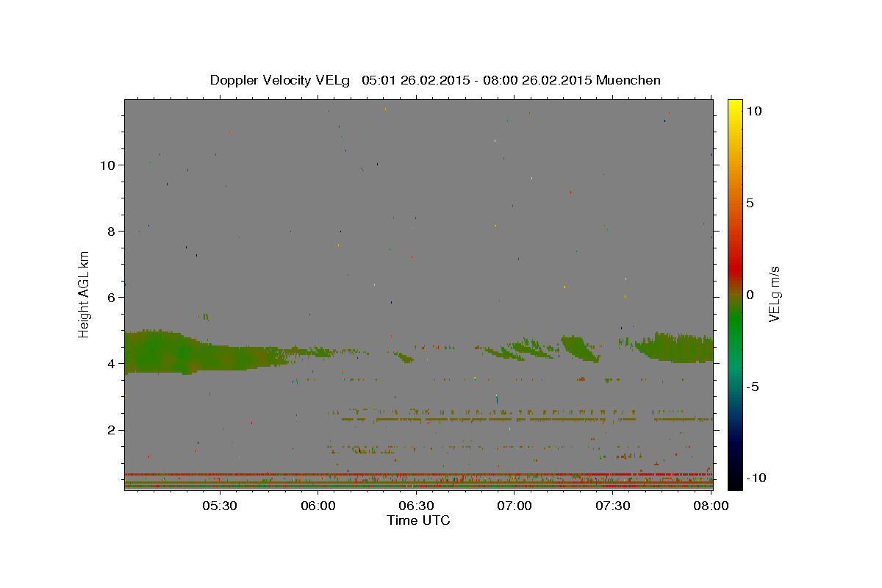The width and height of the screenshot is (882, 588).
Task: Click the red horizontal band near ground
Action: tap(418, 474)
